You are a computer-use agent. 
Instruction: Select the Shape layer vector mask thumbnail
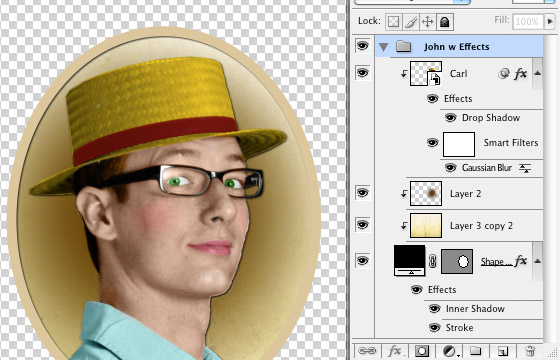[457, 261]
